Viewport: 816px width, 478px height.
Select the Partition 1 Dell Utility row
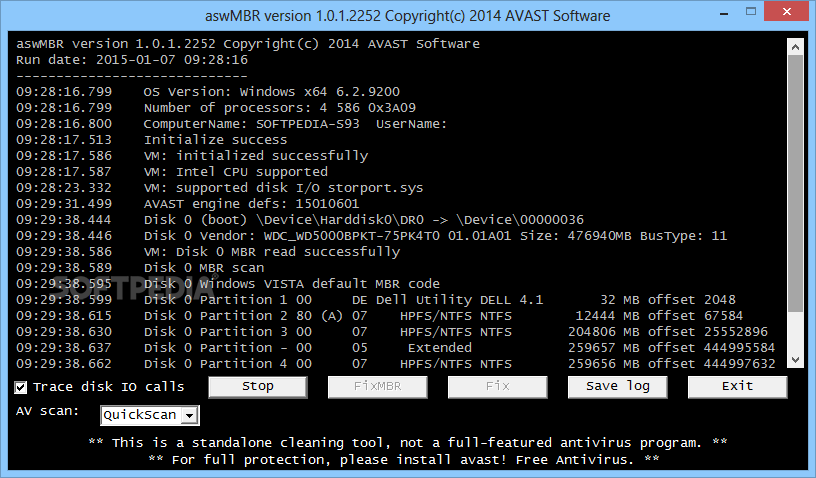(376, 300)
